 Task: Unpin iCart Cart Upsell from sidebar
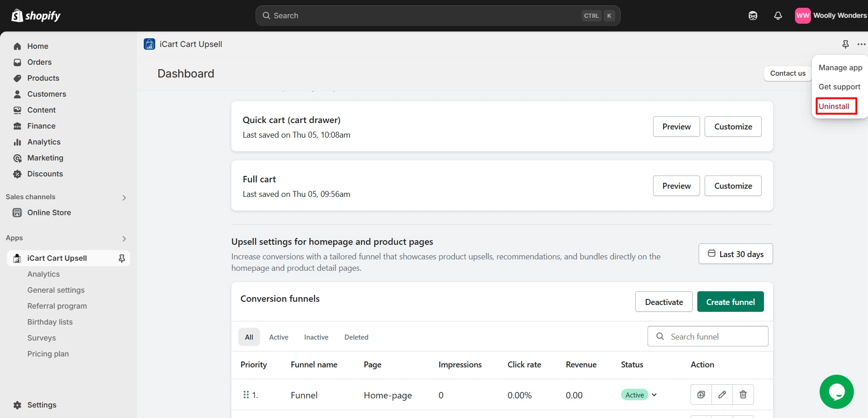click(122, 258)
